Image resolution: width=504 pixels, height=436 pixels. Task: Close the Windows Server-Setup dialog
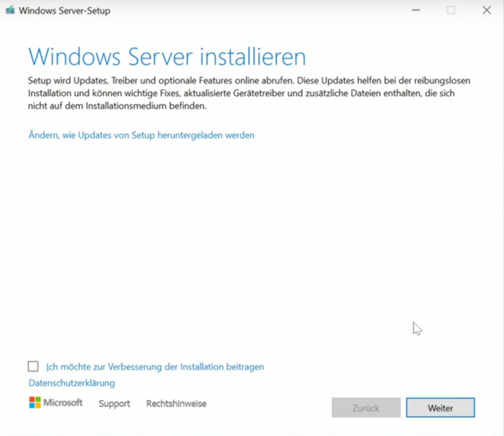[486, 11]
